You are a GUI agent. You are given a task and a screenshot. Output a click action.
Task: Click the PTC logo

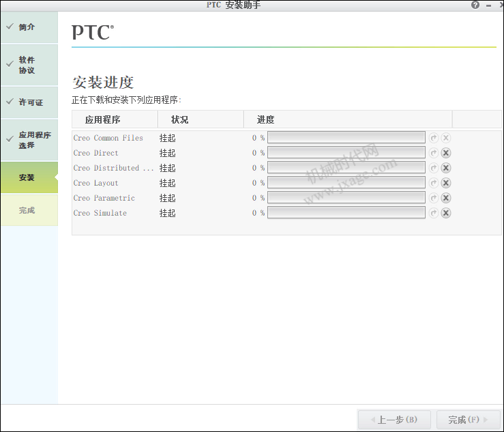[93, 32]
